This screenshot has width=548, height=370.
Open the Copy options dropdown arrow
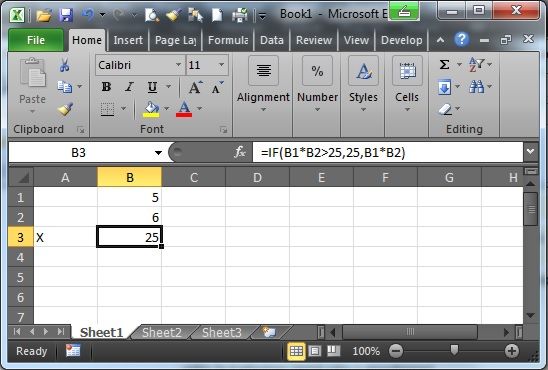point(80,86)
